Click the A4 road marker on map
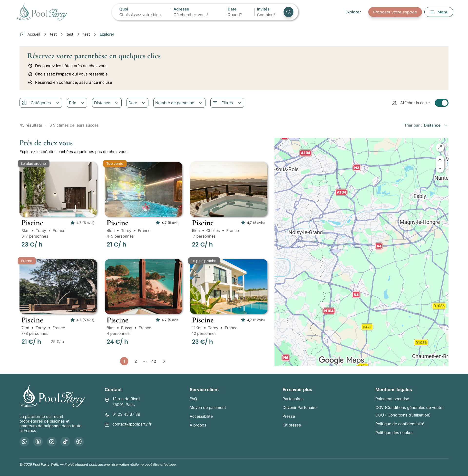Image resolution: width=468 pixels, height=476 pixels. [379, 246]
